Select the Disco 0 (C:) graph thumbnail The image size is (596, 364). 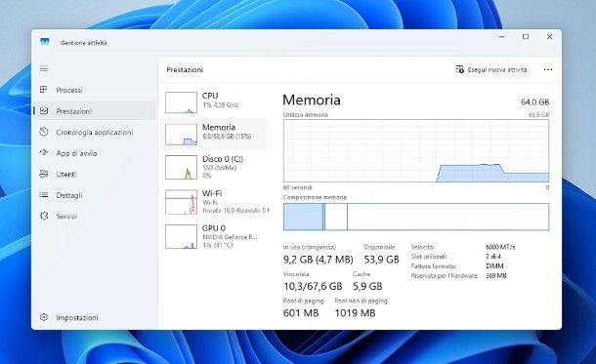pyautogui.click(x=181, y=167)
